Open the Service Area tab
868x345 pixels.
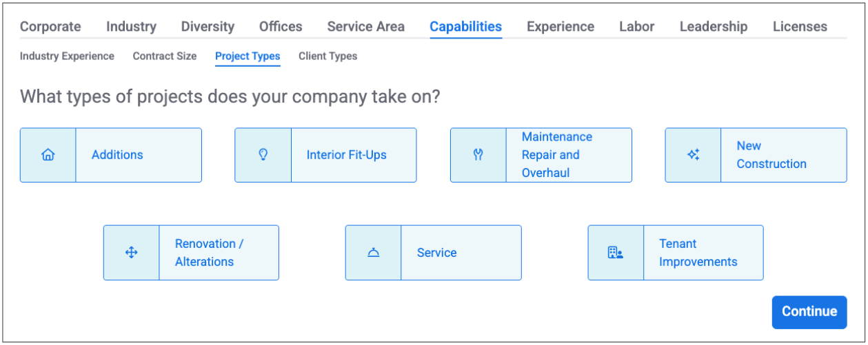tap(365, 27)
